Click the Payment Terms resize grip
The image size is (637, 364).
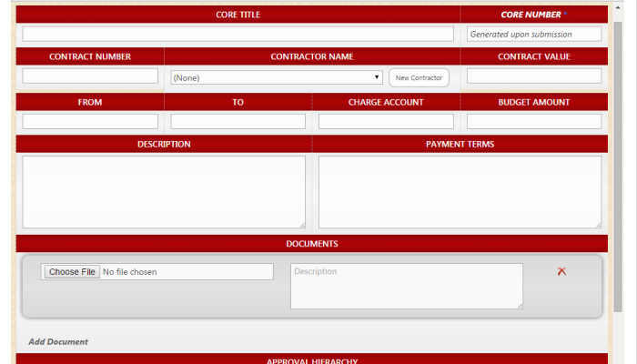pyautogui.click(x=598, y=225)
